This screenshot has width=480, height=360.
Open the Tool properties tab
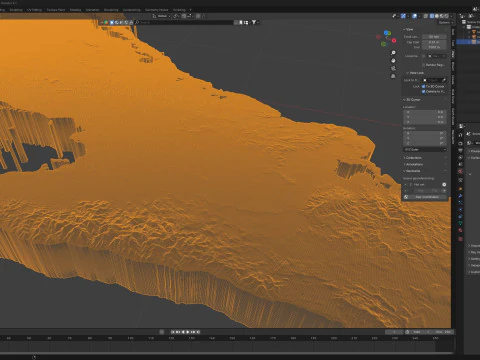(460, 134)
